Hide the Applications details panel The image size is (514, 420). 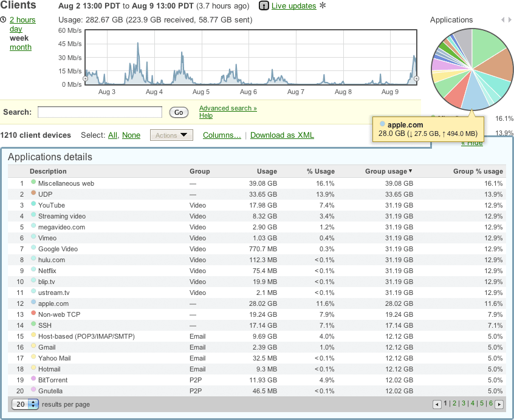coord(472,143)
